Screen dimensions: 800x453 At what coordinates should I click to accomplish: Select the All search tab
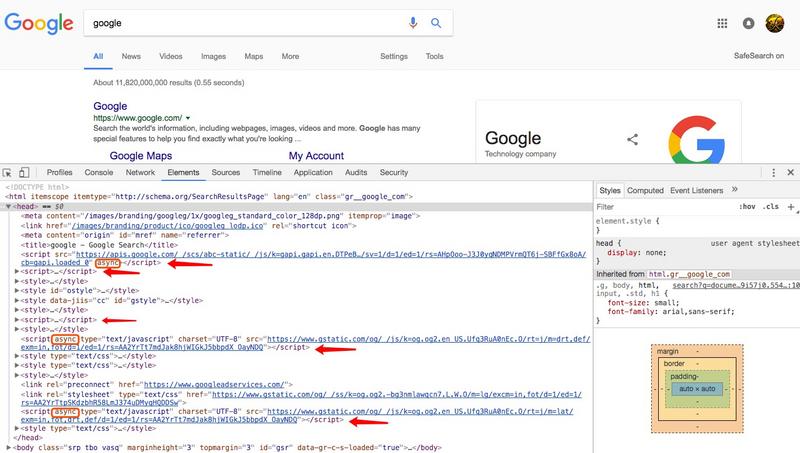point(98,56)
